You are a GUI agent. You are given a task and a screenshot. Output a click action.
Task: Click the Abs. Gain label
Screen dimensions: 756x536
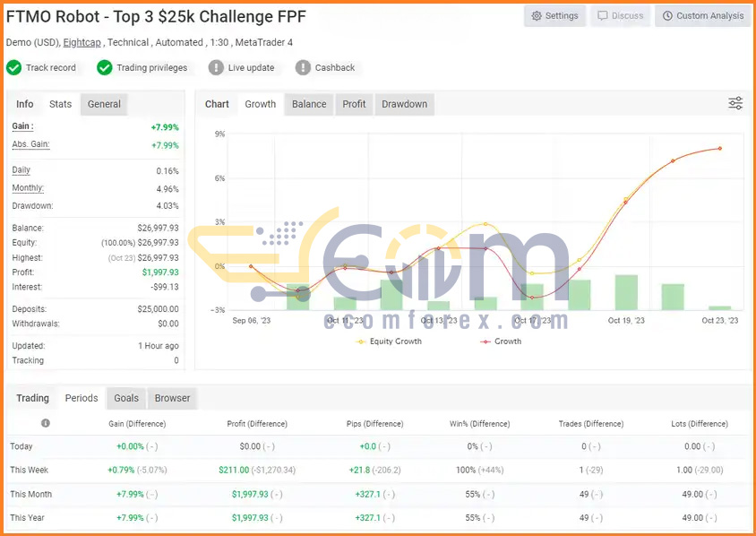point(30,144)
